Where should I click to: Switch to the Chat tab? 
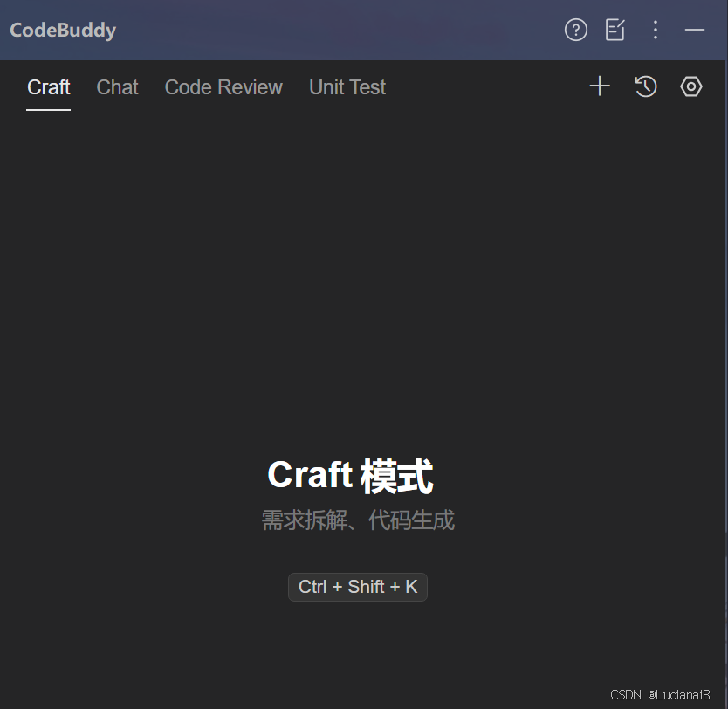tap(117, 86)
